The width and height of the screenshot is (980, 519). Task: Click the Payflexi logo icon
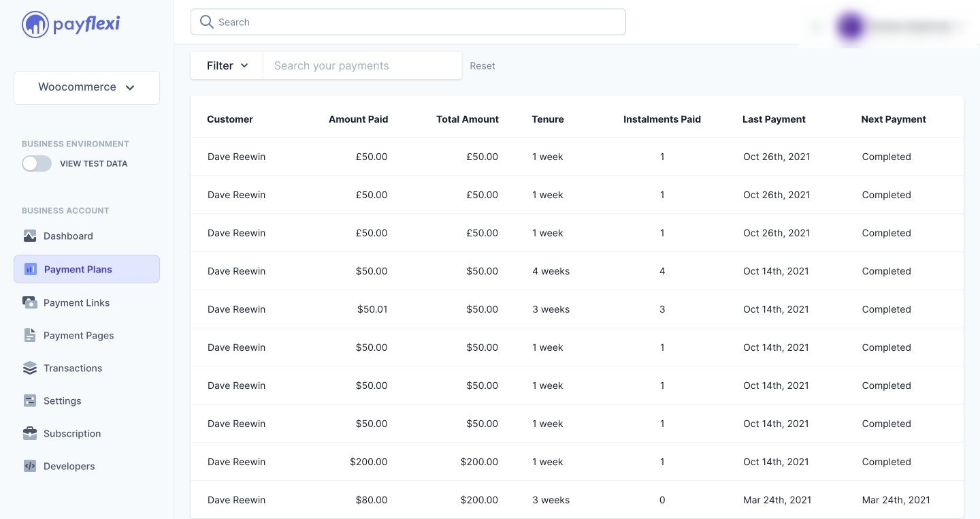[35, 25]
